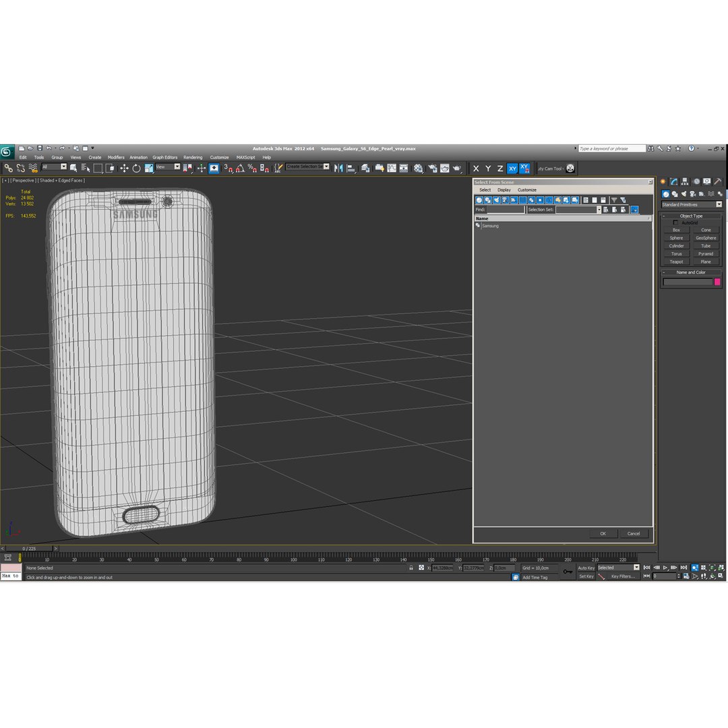Open the Standard Primitives dropdown
Screen dimensions: 728x728
point(692,204)
